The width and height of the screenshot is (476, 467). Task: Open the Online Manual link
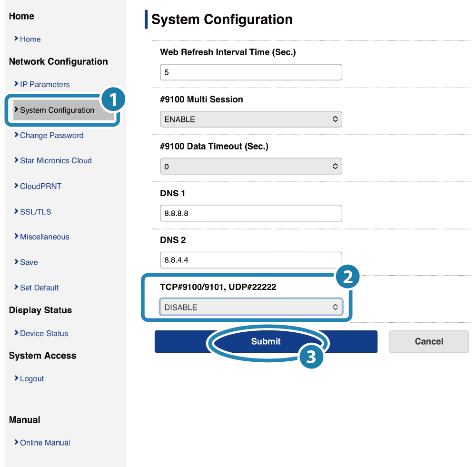coord(45,443)
